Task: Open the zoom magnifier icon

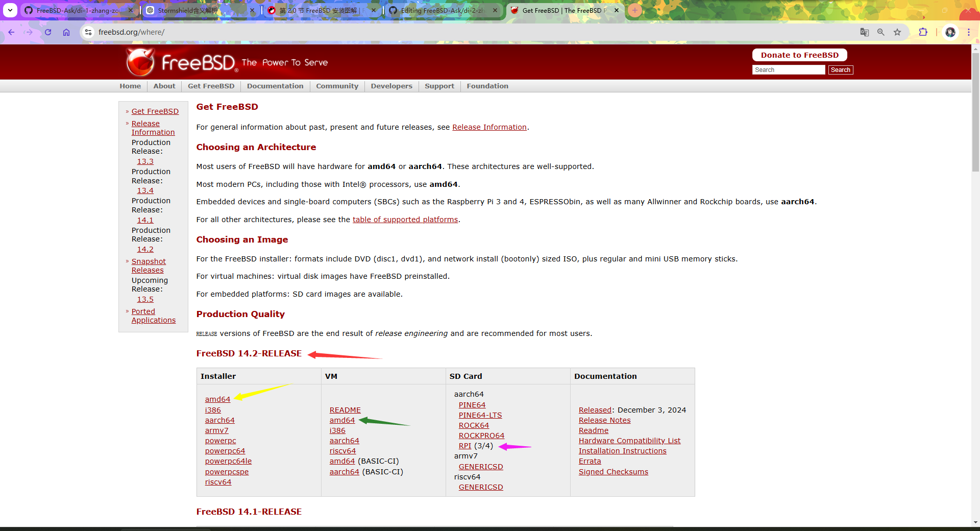Action: 881,32
